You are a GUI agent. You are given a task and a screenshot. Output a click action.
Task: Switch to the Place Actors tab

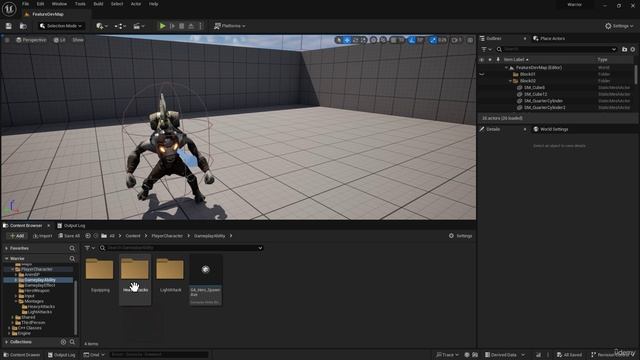(549, 38)
